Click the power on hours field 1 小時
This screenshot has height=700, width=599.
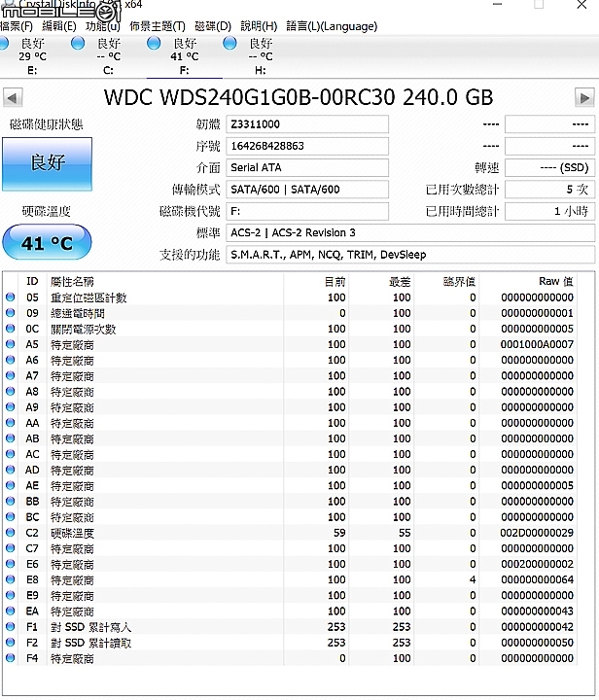pos(550,211)
